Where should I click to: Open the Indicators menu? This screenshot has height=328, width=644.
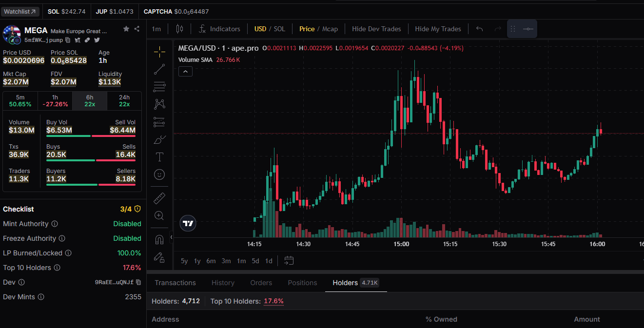tap(219, 29)
